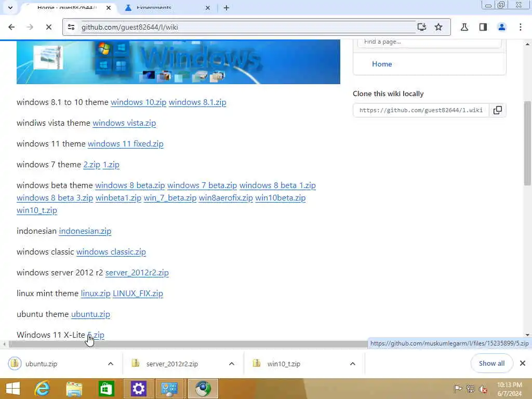Image resolution: width=532 pixels, height=399 pixels.
Task: Open the Chrome three-dot menu
Action: pyautogui.click(x=520, y=27)
